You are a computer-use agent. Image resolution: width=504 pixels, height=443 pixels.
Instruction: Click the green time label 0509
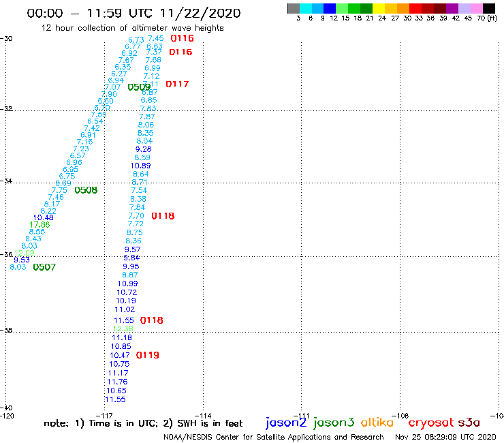point(139,87)
